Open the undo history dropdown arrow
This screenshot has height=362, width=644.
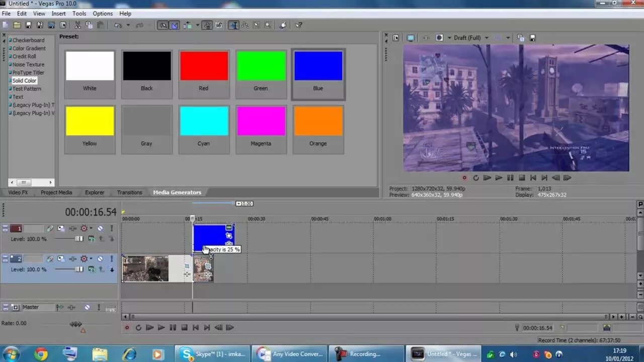click(x=128, y=25)
